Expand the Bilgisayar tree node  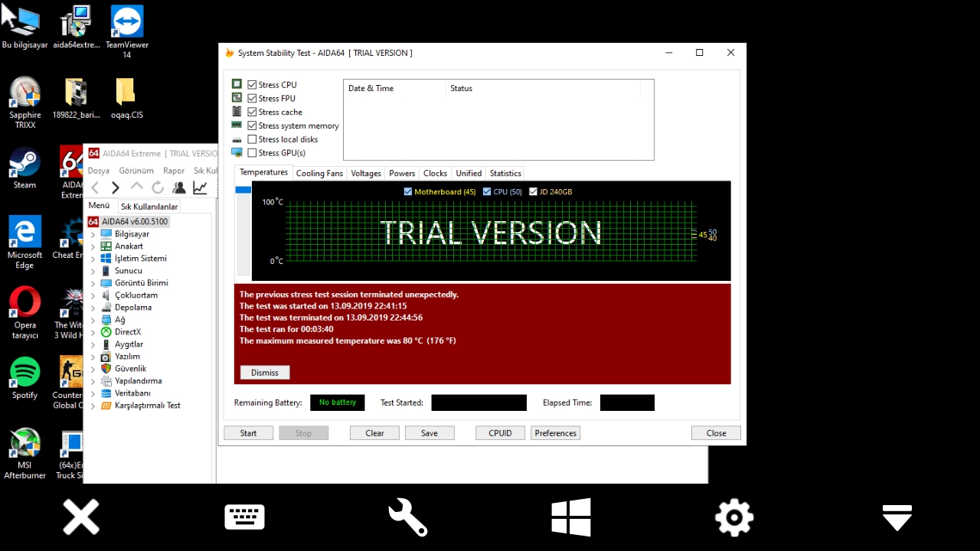pyautogui.click(x=93, y=234)
